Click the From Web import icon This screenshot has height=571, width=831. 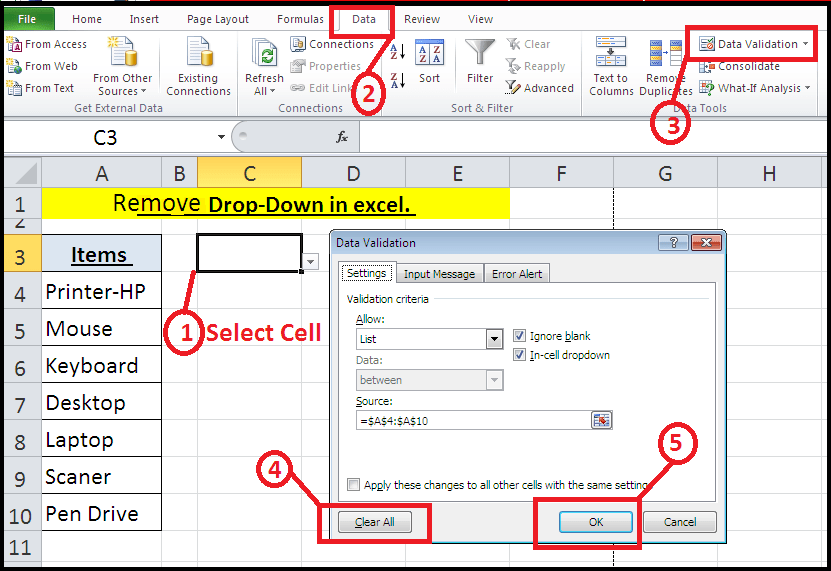(x=14, y=66)
